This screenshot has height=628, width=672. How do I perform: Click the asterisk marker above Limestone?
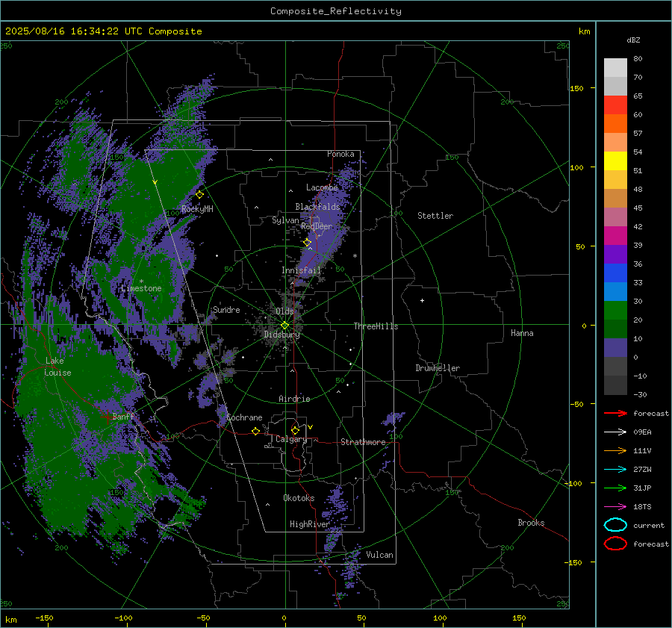point(141,282)
